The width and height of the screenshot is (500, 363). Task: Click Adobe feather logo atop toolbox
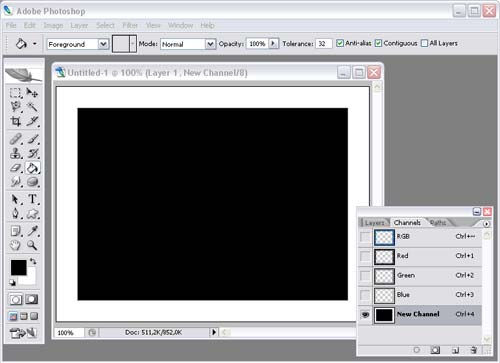pos(23,75)
